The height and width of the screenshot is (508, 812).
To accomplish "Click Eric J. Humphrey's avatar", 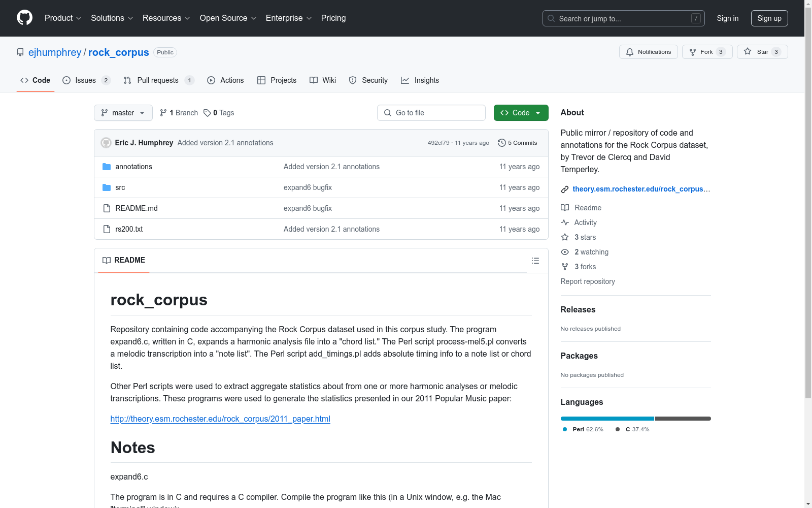I will (106, 143).
